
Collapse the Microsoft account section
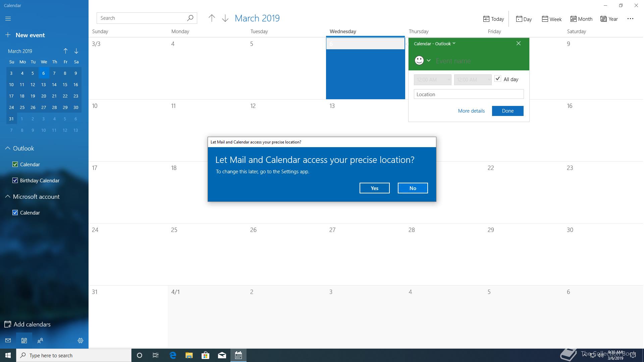[x=7, y=196]
